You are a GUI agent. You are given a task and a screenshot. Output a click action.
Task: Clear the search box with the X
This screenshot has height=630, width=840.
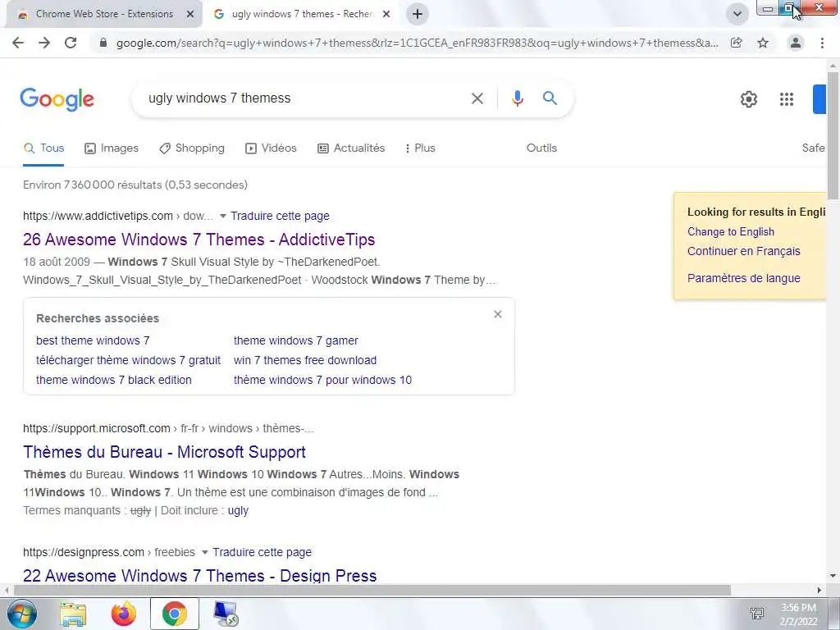pyautogui.click(x=477, y=98)
